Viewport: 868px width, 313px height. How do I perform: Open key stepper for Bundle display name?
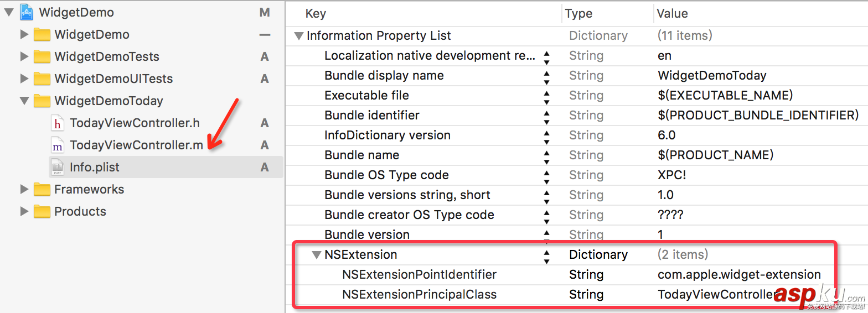click(x=546, y=76)
